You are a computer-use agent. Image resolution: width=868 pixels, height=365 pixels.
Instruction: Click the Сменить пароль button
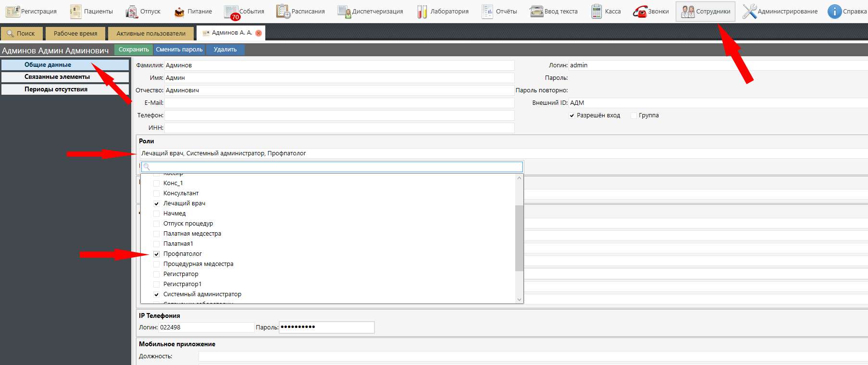[179, 50]
